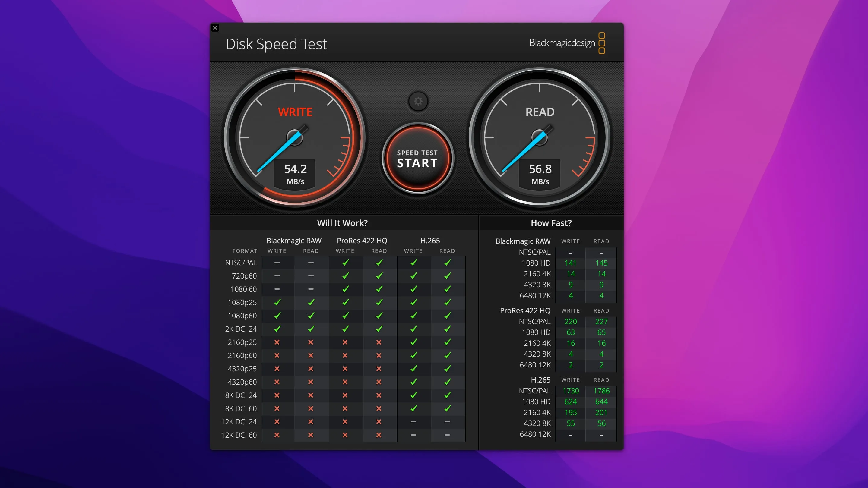This screenshot has height=488, width=868.
Task: Click H.265 2160 4K write value 195
Action: [570, 413]
